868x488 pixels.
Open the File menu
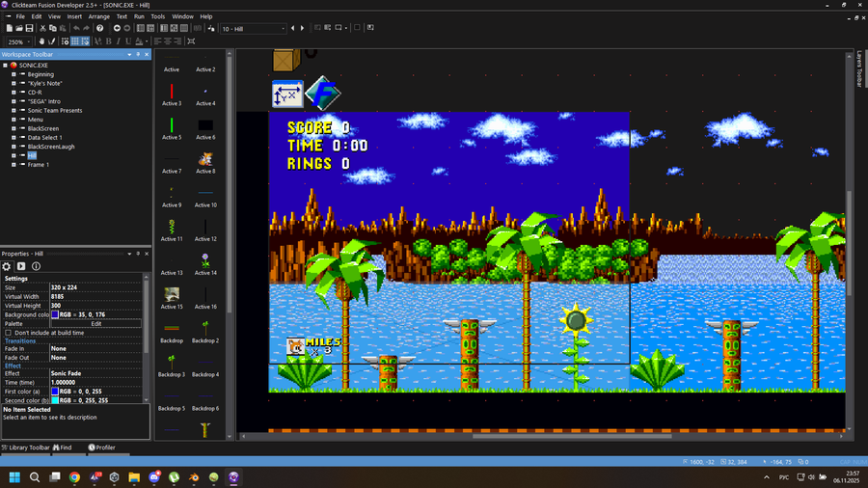click(x=20, y=16)
